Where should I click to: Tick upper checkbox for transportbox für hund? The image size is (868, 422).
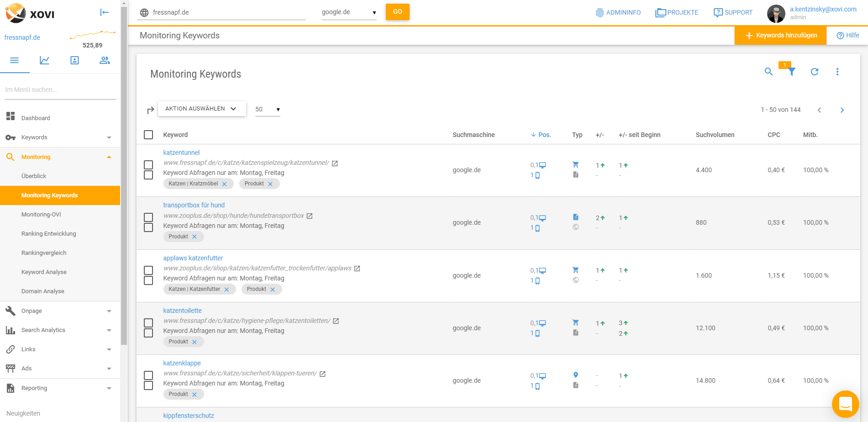(148, 217)
